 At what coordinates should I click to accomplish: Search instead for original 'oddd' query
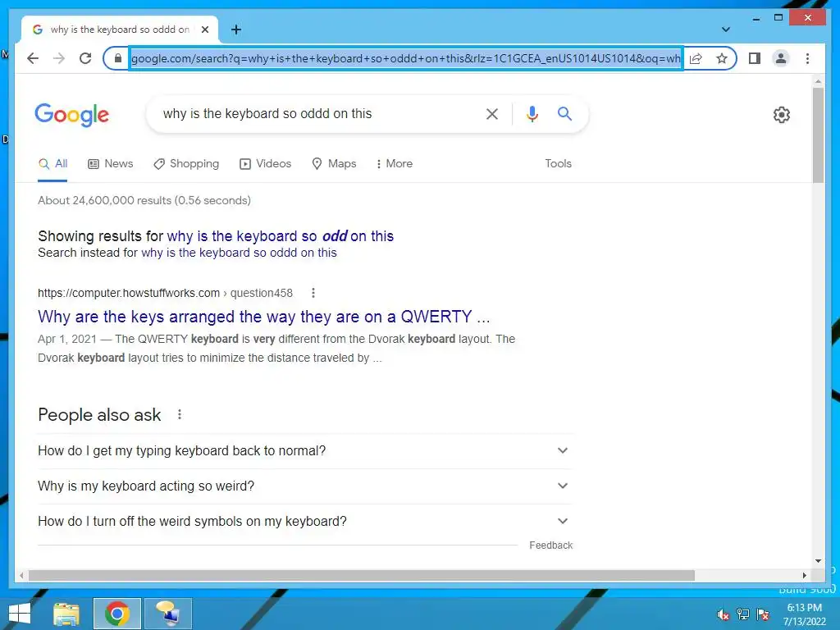239,253
